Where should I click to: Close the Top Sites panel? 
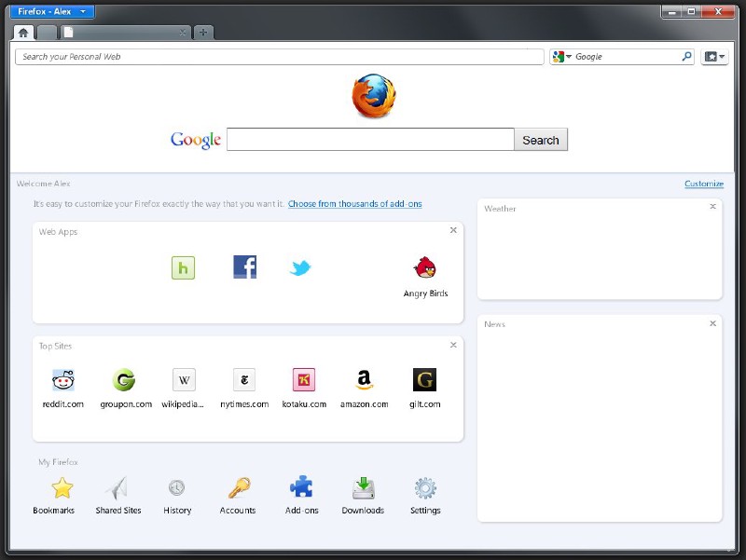[x=453, y=345]
